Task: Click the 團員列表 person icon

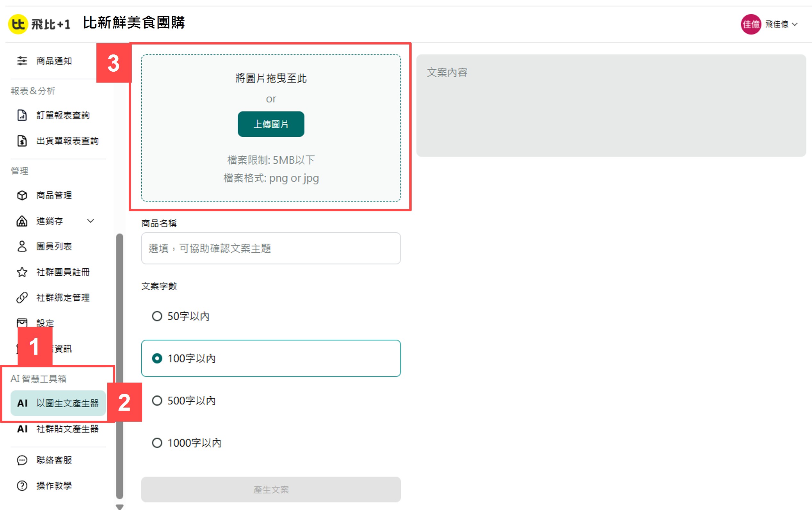Action: tap(22, 247)
